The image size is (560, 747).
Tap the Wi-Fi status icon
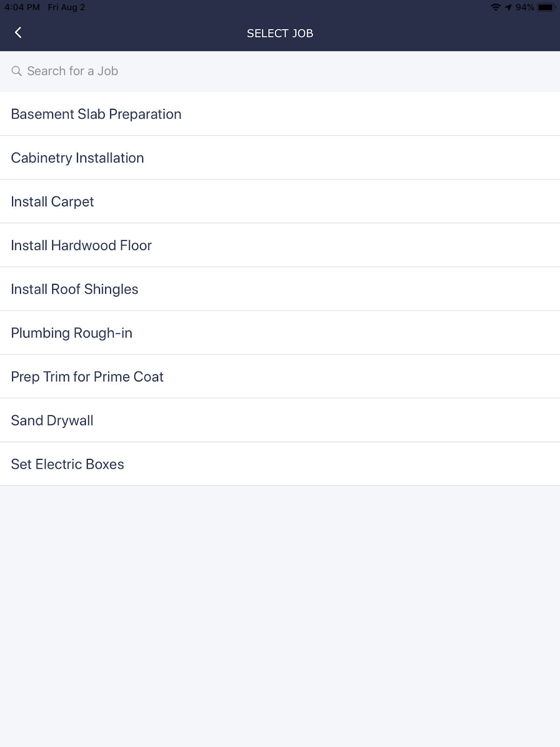496,7
